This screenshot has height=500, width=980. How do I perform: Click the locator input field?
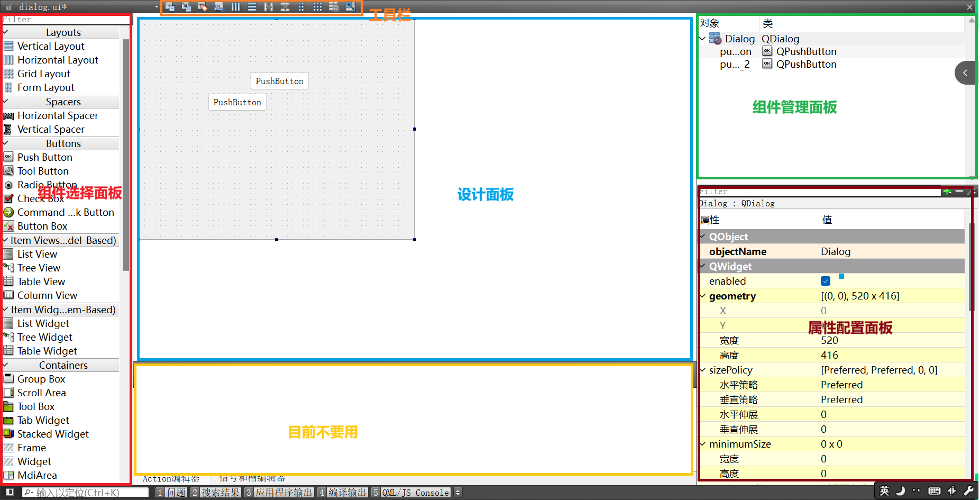(86, 493)
